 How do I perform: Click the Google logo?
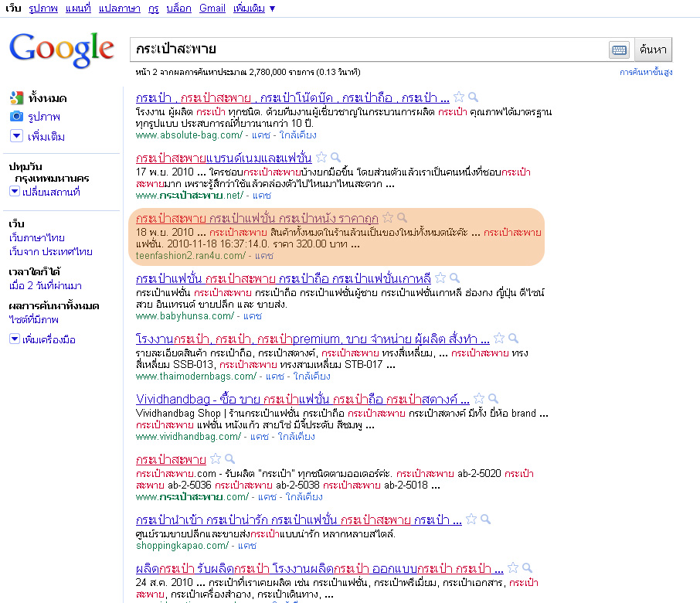click(62, 49)
